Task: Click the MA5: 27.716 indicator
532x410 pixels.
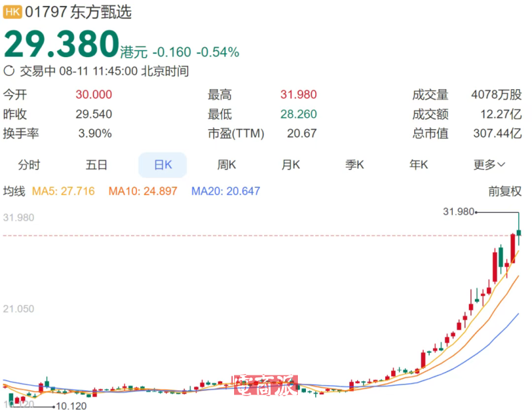Action: pos(63,191)
